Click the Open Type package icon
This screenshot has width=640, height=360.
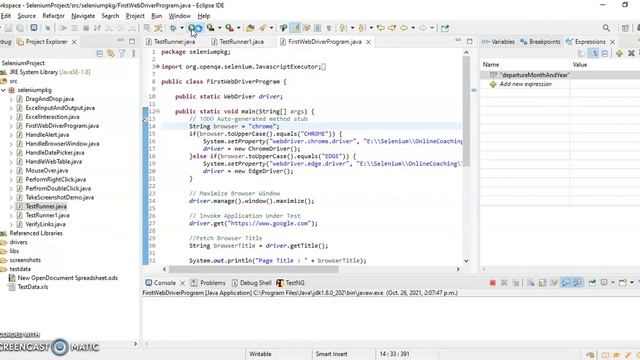[x=250, y=28]
